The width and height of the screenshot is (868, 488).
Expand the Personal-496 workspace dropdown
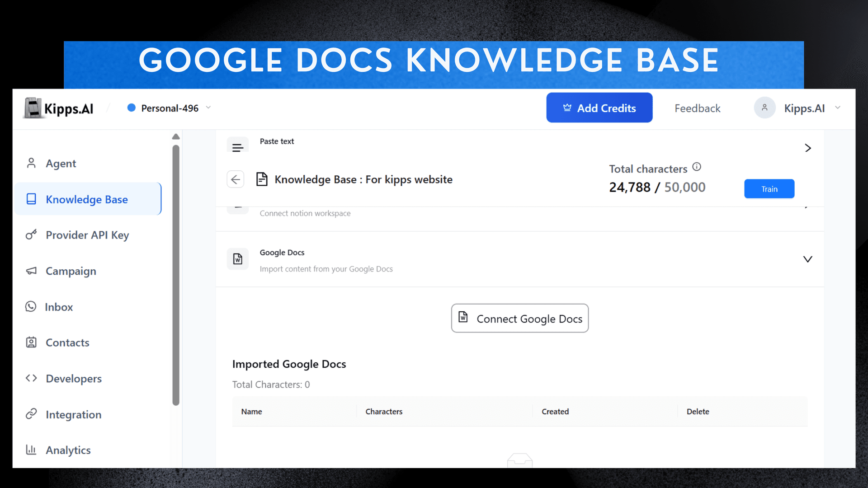tap(208, 108)
